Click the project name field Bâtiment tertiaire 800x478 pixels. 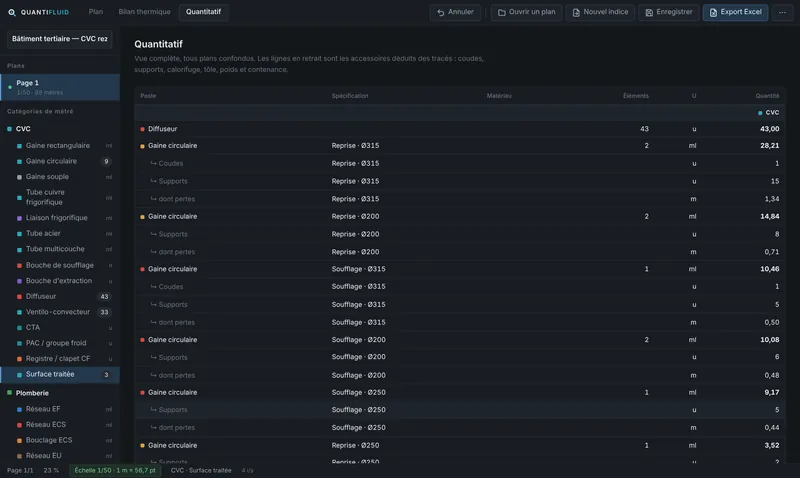point(60,39)
